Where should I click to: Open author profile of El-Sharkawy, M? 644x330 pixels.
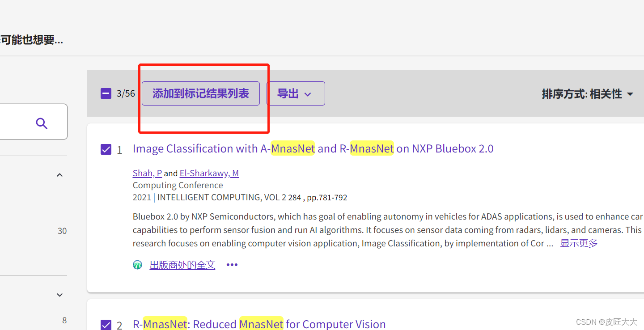point(209,173)
